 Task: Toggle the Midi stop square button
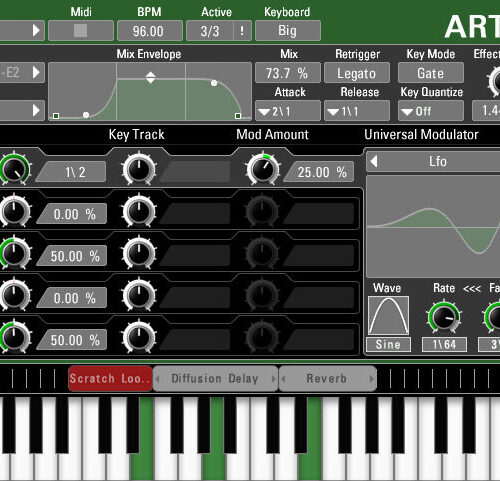81,31
